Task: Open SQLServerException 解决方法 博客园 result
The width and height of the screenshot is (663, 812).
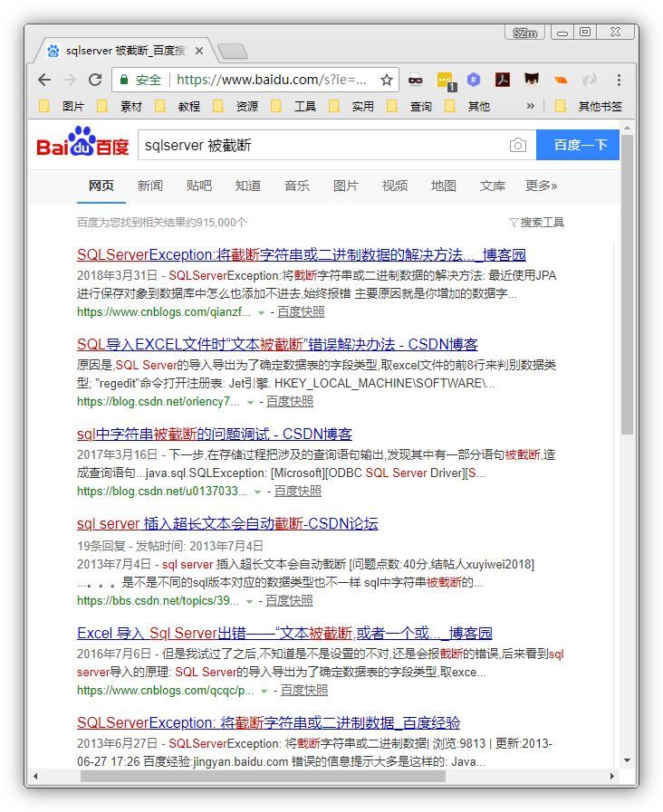Action: click(x=302, y=254)
